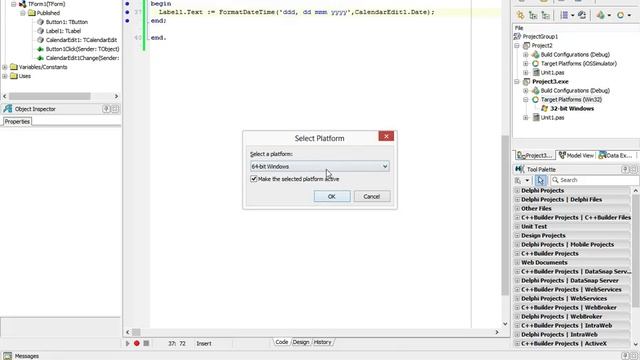Click the Variables/Constants folder icon
This screenshot has height=360, width=640.
coord(13,67)
